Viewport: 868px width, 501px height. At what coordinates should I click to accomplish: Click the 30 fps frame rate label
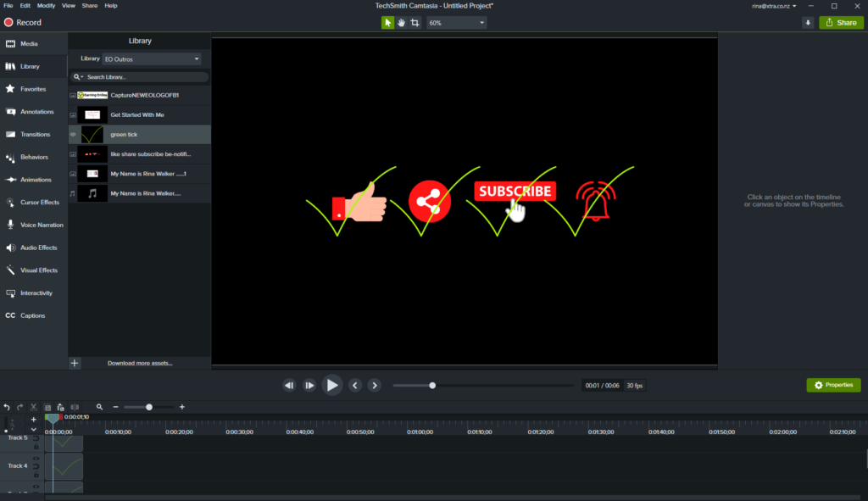pos(634,386)
